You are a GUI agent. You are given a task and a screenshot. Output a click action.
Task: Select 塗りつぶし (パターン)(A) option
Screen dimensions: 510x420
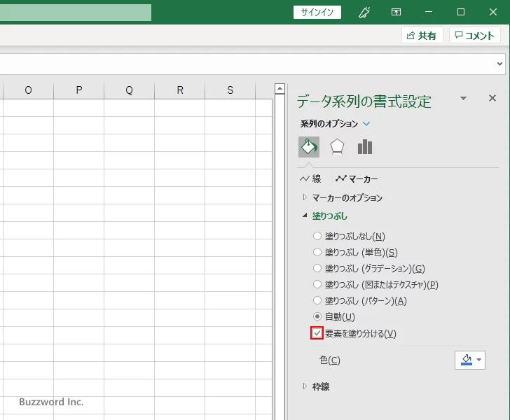(317, 300)
